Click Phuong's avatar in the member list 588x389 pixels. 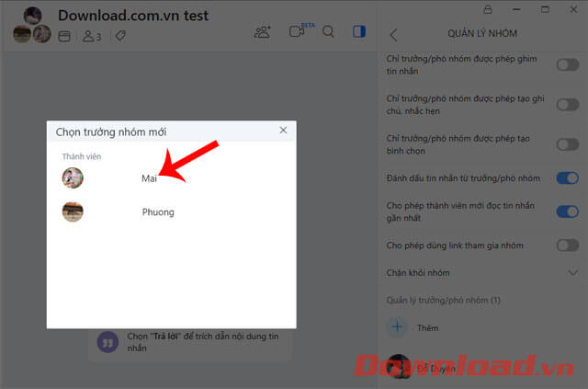coord(73,212)
